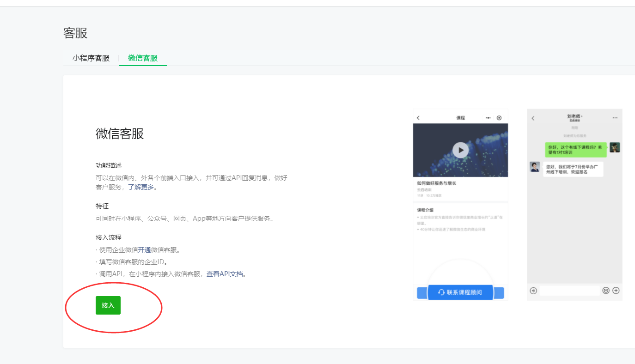635x364 pixels.
Task: Open the three-dot menu in 刘老师 chat
Action: tap(615, 118)
